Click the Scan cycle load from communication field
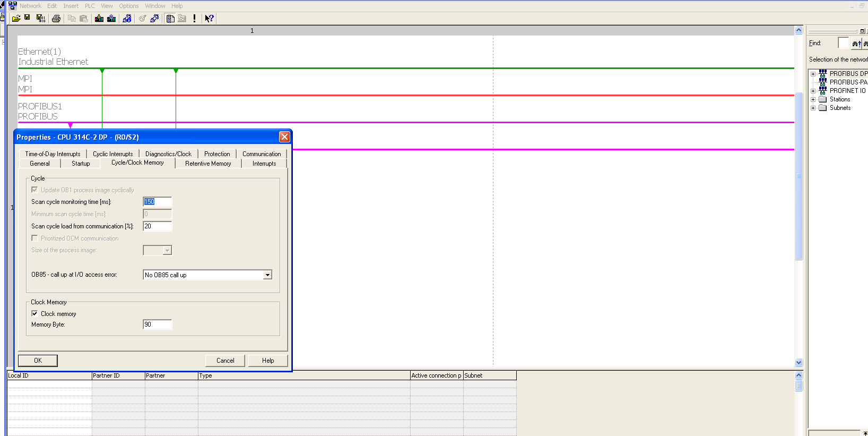Screen dimensions: 868x436 158,226
